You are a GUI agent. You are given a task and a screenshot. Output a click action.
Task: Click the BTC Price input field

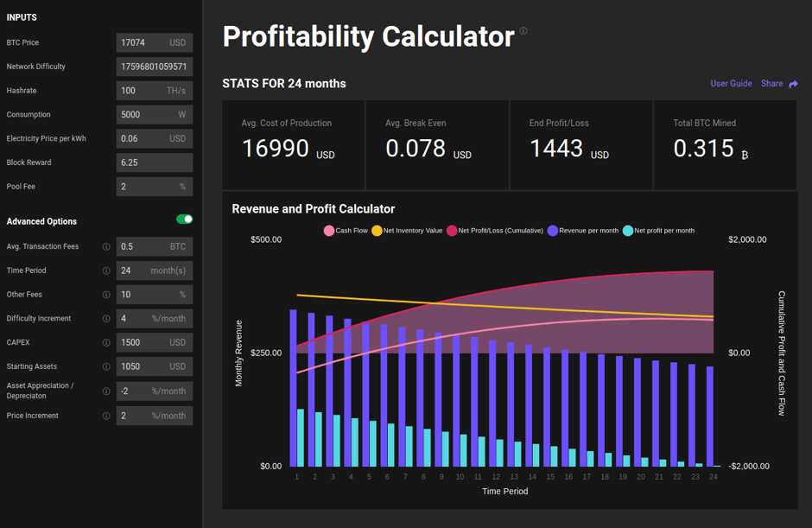tap(143, 42)
